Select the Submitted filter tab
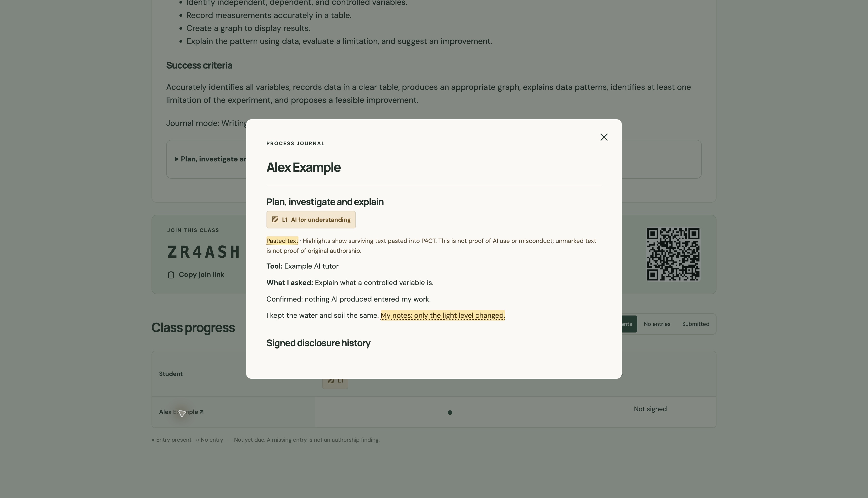This screenshot has height=498, width=868. pyautogui.click(x=695, y=324)
